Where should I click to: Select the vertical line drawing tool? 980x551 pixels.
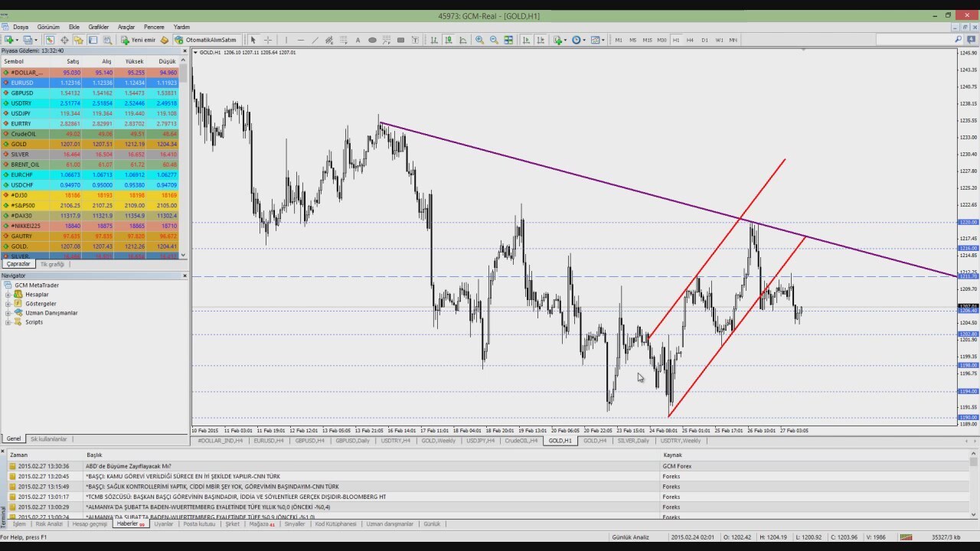click(x=286, y=40)
